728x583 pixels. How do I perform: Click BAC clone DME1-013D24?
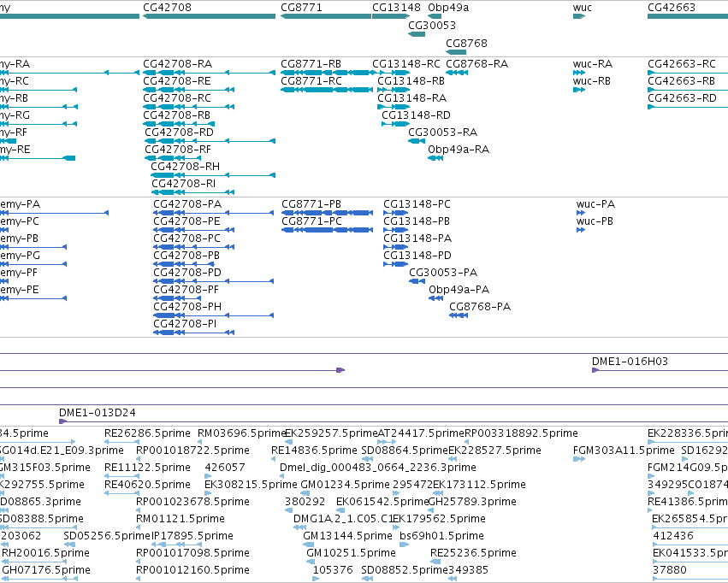pos(394,421)
